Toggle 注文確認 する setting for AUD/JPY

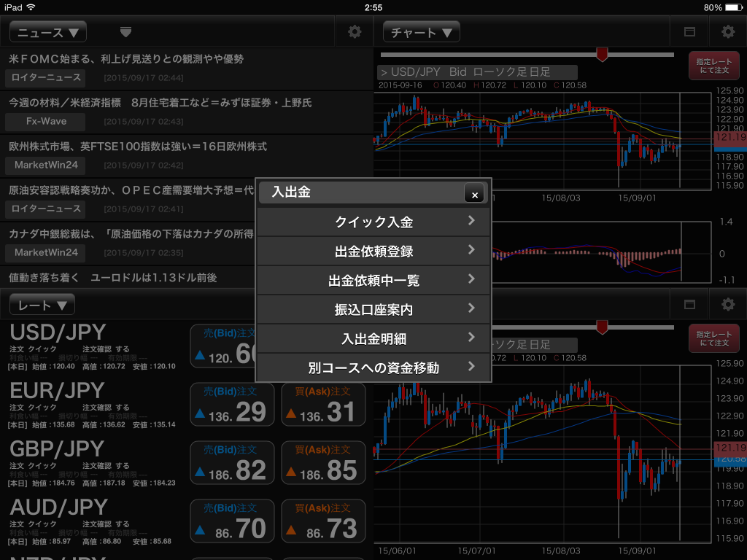coord(106,524)
